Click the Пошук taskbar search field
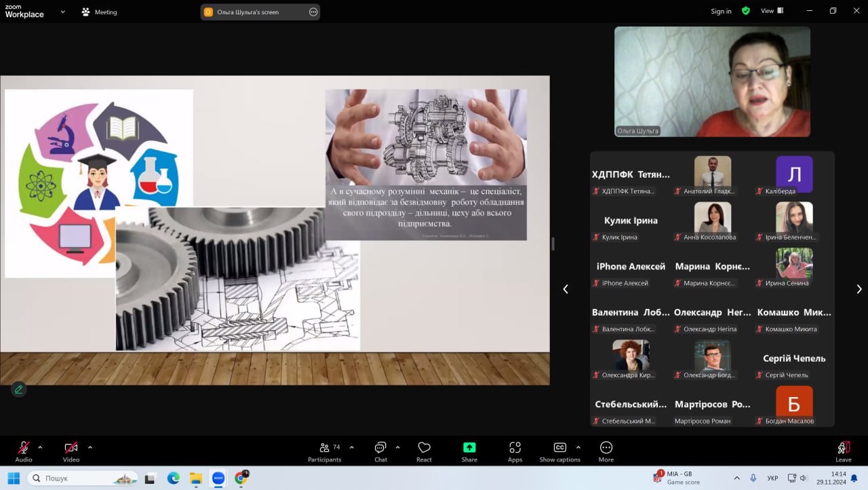This screenshot has width=868, height=490. [x=83, y=478]
